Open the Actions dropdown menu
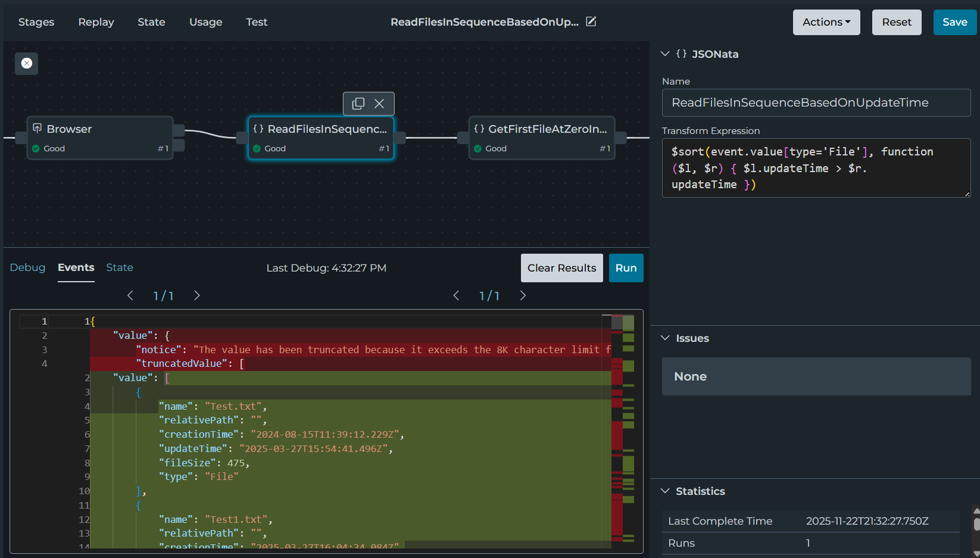The height and width of the screenshot is (558, 980). (826, 22)
